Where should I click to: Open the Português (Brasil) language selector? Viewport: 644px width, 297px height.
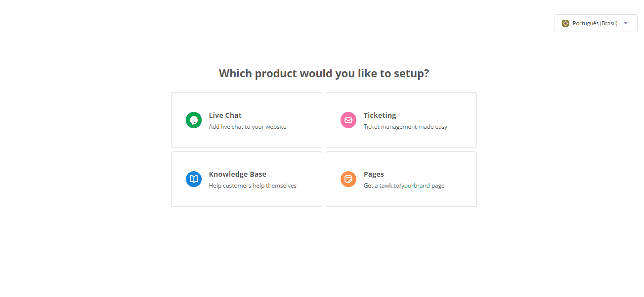(x=595, y=23)
